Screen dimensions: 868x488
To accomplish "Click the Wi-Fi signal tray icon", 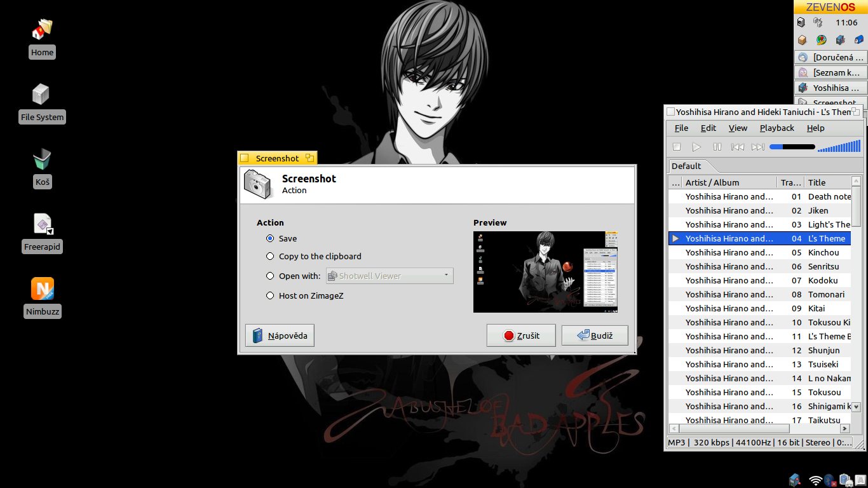I will point(816,480).
